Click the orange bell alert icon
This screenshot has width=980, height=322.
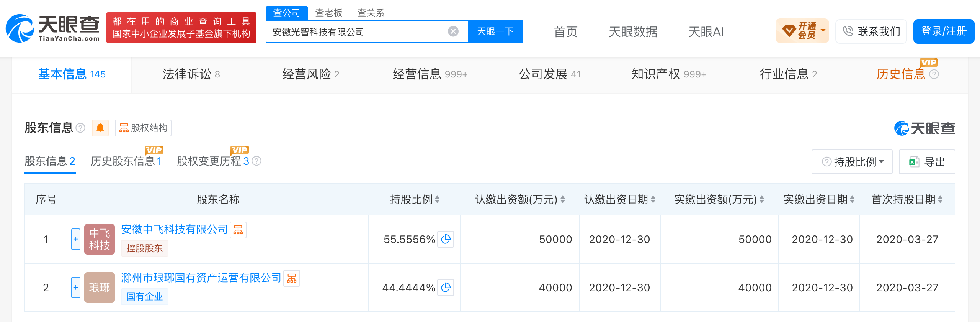coord(100,128)
